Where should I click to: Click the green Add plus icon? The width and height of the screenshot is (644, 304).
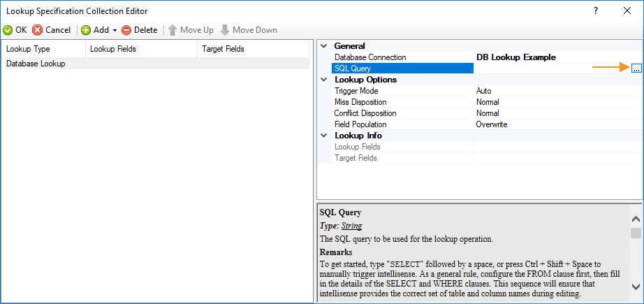(86, 30)
